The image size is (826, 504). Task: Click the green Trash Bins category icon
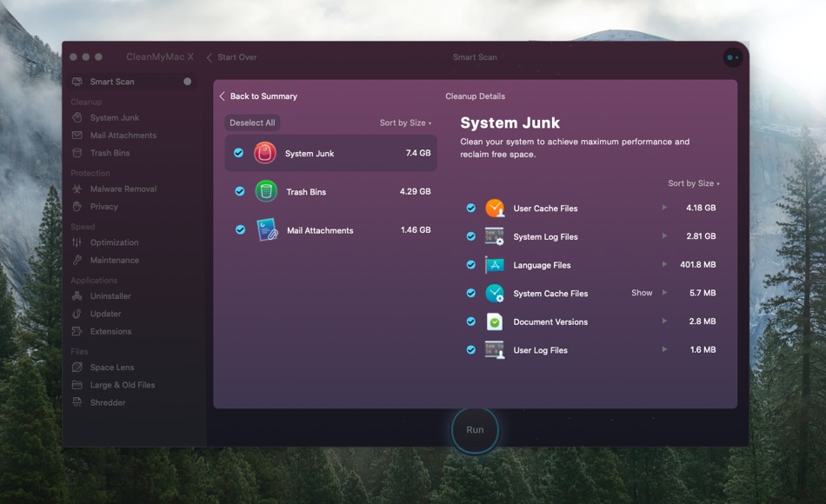click(x=266, y=191)
